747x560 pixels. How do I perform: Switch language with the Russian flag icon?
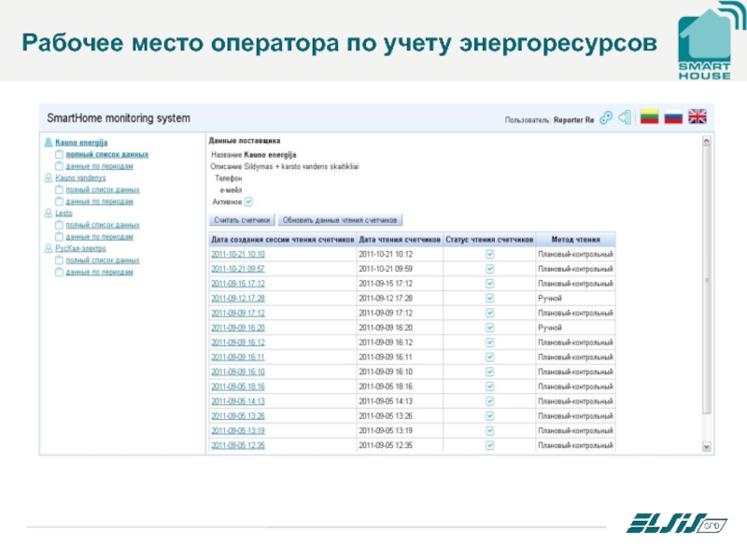click(x=673, y=117)
